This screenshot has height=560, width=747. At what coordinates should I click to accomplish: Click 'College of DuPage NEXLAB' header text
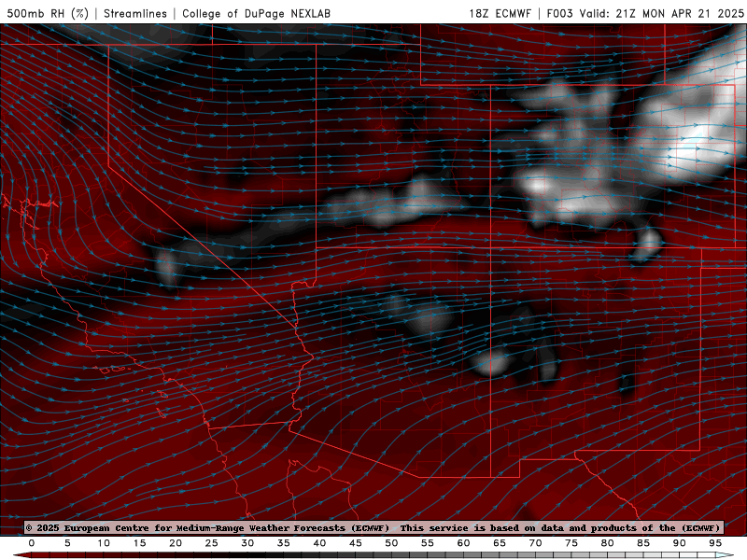(x=256, y=13)
